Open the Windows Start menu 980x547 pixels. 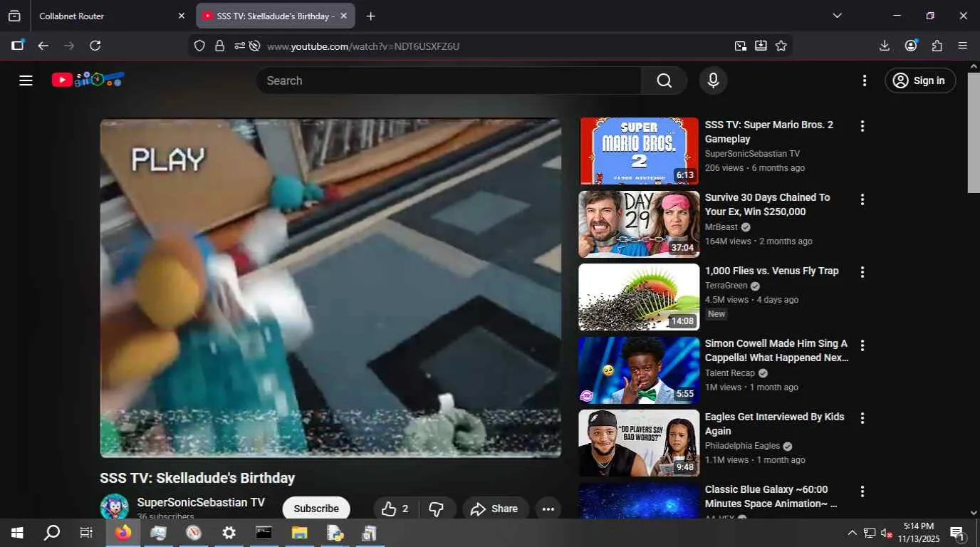(17, 533)
